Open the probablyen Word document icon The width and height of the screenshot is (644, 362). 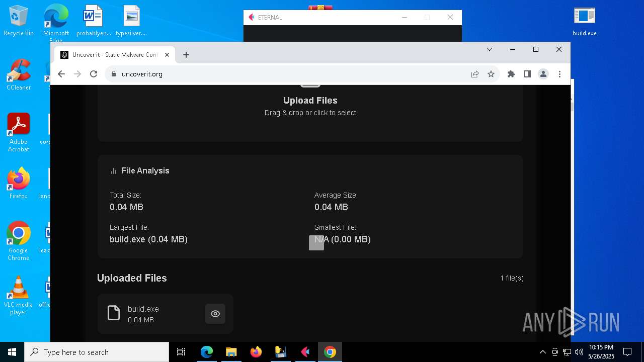tap(94, 21)
